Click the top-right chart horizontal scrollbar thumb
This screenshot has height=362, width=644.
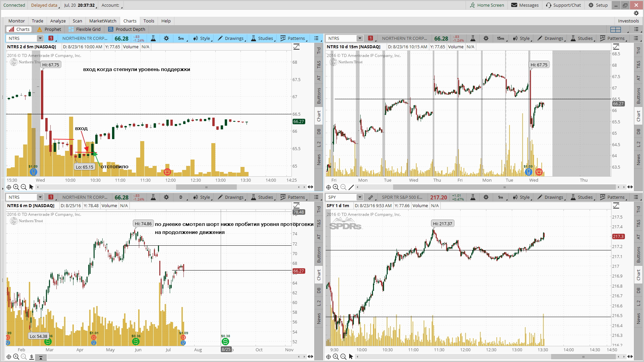coord(505,187)
